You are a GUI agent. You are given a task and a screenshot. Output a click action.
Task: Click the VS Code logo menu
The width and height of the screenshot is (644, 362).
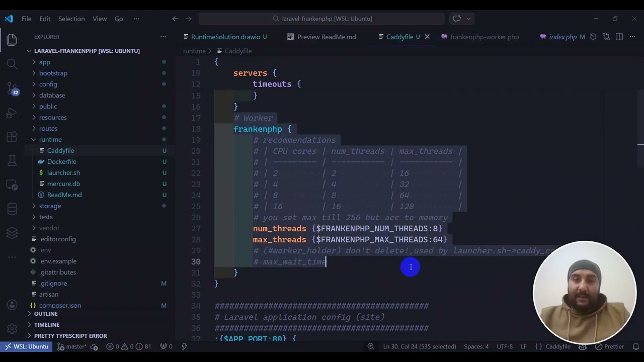(9, 19)
